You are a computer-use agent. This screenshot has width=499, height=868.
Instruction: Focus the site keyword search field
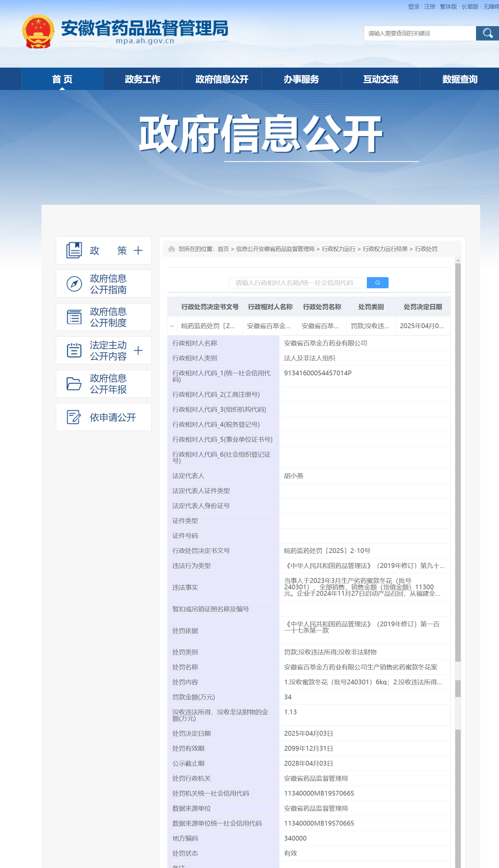click(420, 33)
